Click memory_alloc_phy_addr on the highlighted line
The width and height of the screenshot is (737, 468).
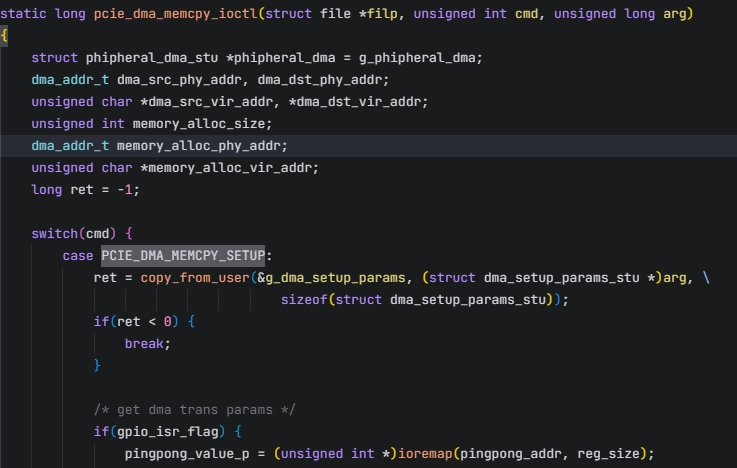pyautogui.click(x=202, y=145)
